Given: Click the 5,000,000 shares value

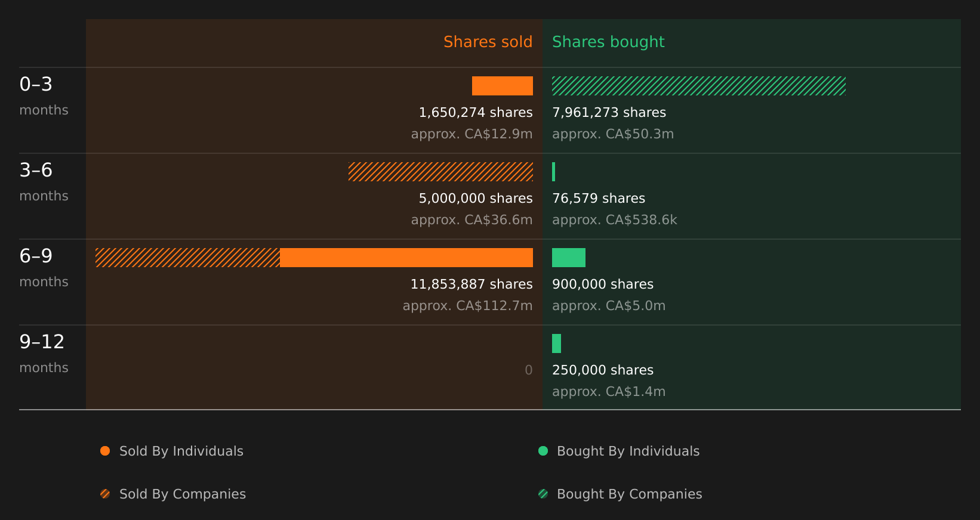Looking at the screenshot, I should [x=476, y=199].
